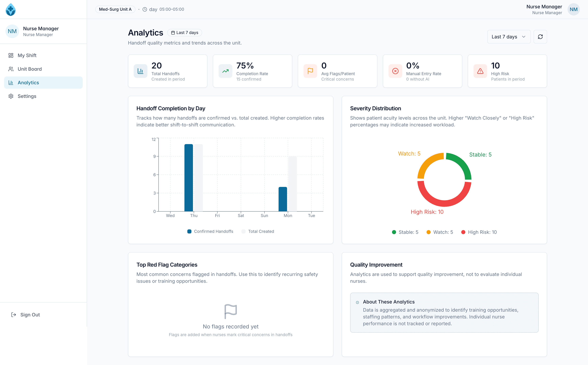Go to My Shift in sidebar
Image resolution: width=588 pixels, height=365 pixels.
tap(27, 55)
